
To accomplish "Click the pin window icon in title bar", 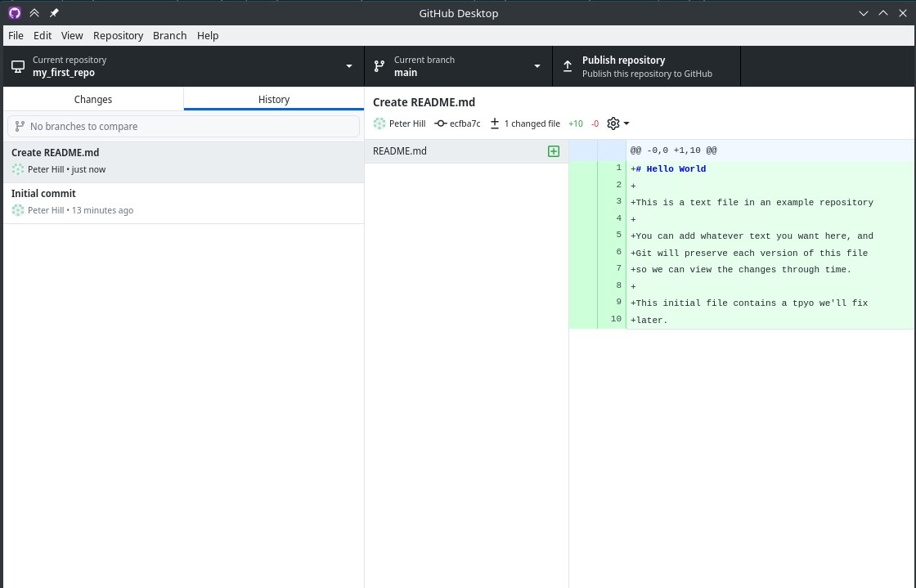I will click(x=54, y=13).
